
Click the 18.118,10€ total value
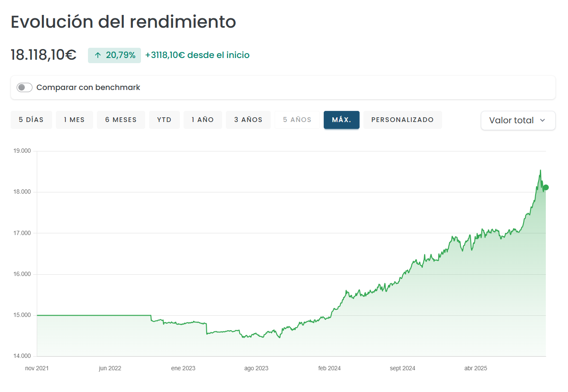[44, 55]
